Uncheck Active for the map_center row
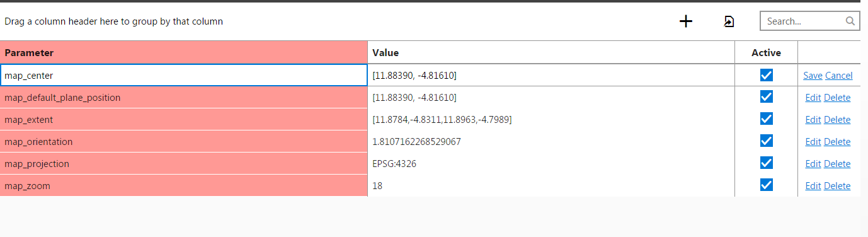Screen dimensions: 868x237 pos(767,76)
